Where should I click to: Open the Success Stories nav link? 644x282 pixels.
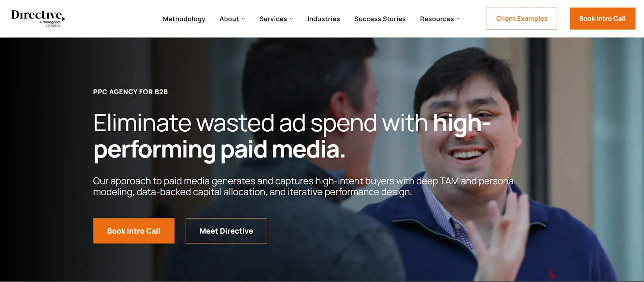point(380,19)
